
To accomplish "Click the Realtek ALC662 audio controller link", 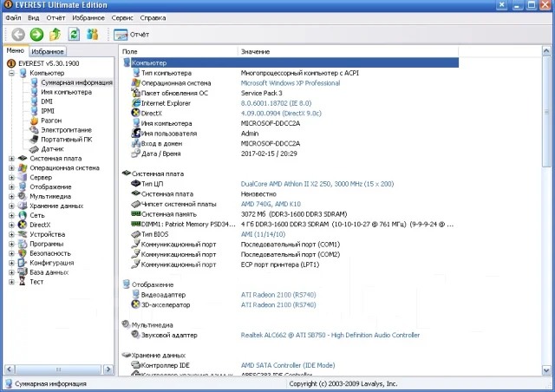I will click(x=330, y=335).
